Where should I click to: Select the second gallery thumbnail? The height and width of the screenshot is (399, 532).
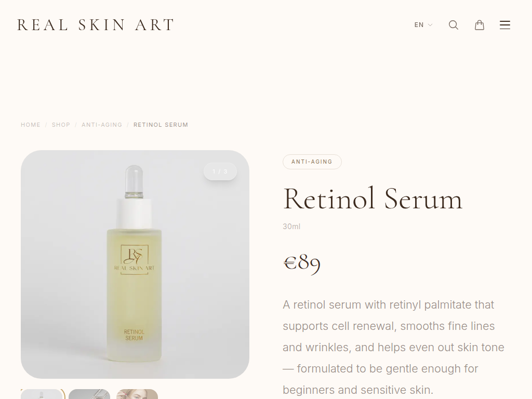89,394
